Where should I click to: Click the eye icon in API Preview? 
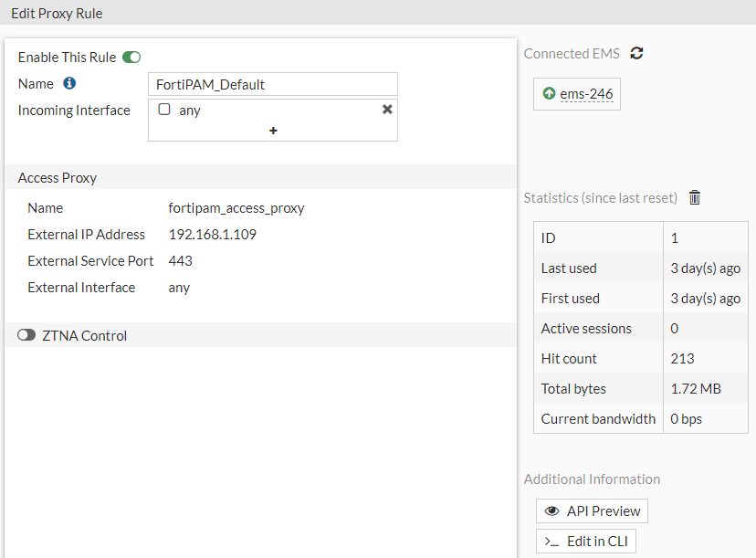coord(551,511)
